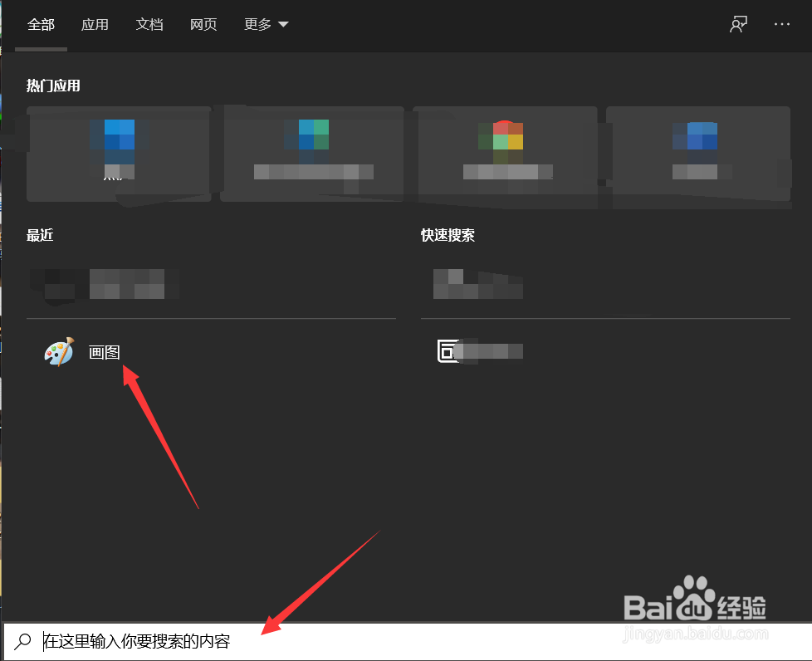Viewport: 812px width, 661px height.
Task: Switch to the 应用 tab
Action: click(95, 24)
